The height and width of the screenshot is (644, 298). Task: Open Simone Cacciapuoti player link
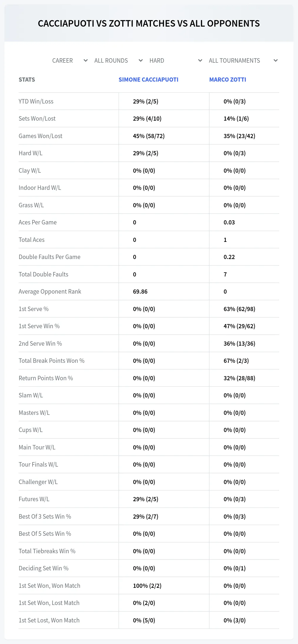(149, 80)
